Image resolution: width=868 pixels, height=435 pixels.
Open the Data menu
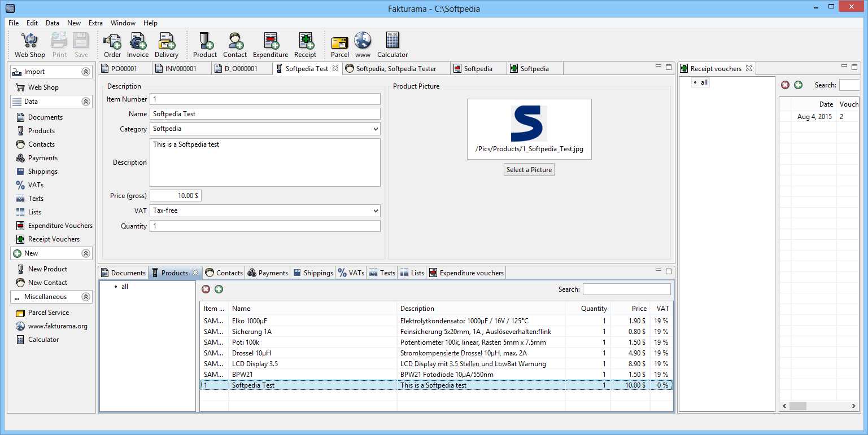[x=53, y=23]
